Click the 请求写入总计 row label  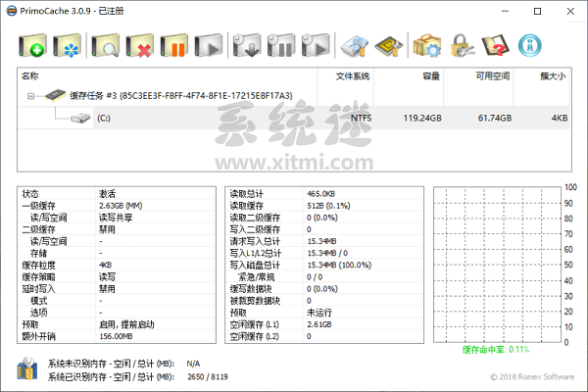pyautogui.click(x=255, y=241)
